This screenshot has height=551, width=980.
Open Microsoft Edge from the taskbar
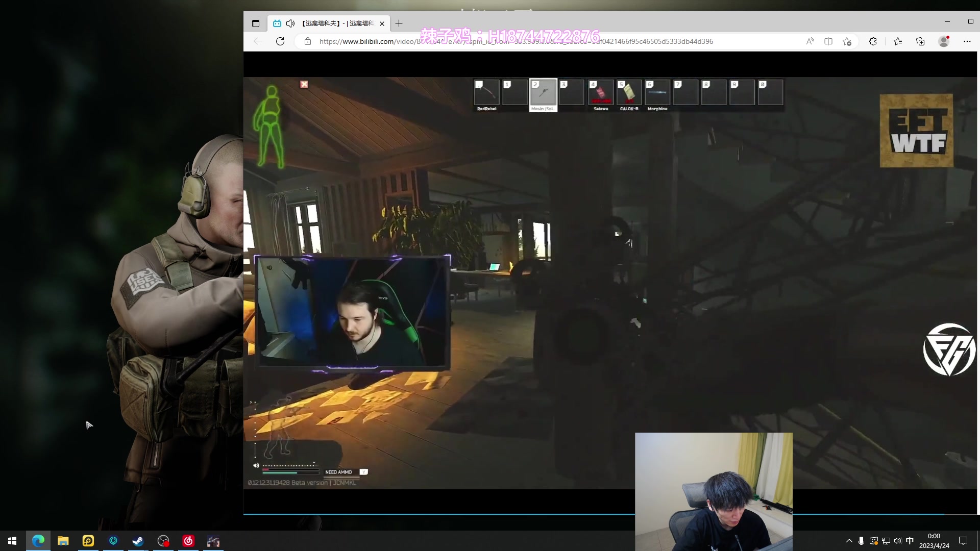tap(38, 541)
